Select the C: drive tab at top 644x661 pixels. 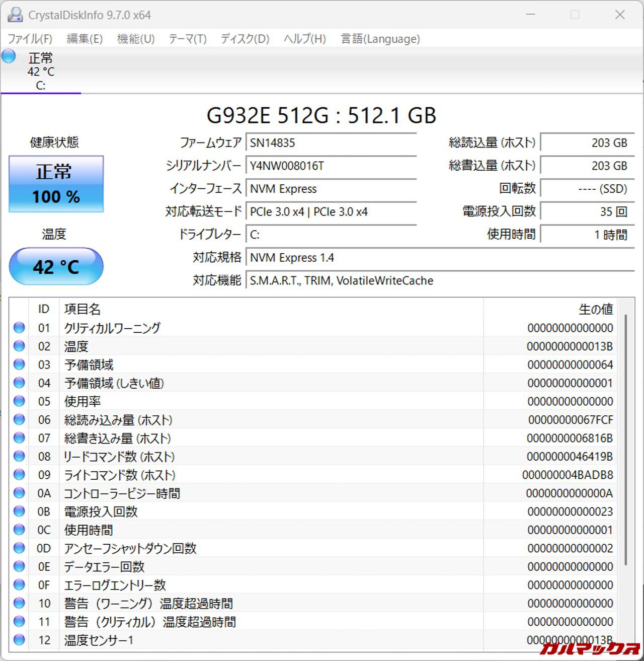40,72
